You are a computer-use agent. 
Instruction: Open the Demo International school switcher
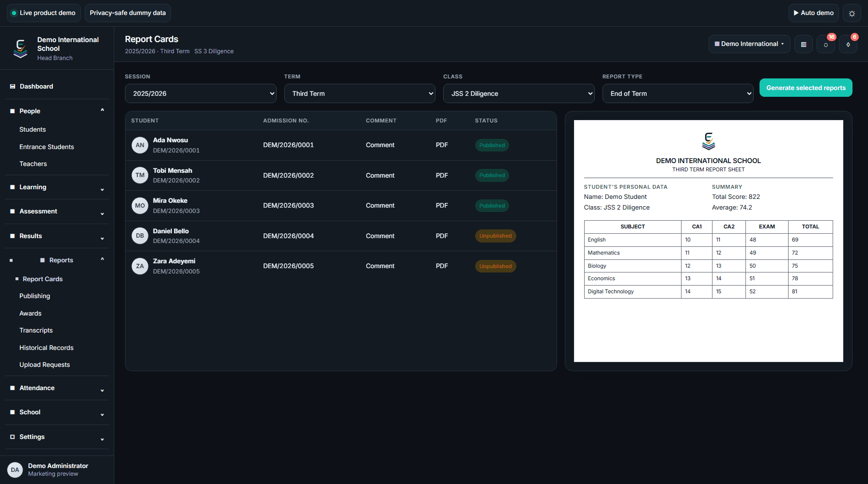point(749,44)
